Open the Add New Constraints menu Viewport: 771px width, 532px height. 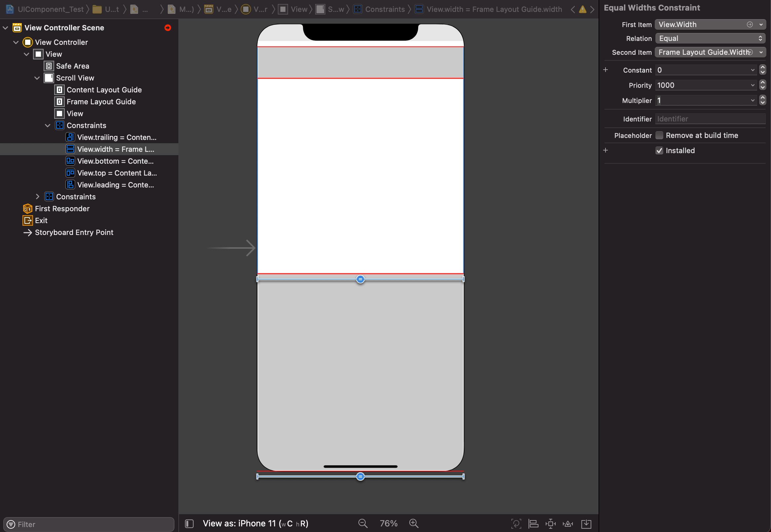[x=550, y=524]
